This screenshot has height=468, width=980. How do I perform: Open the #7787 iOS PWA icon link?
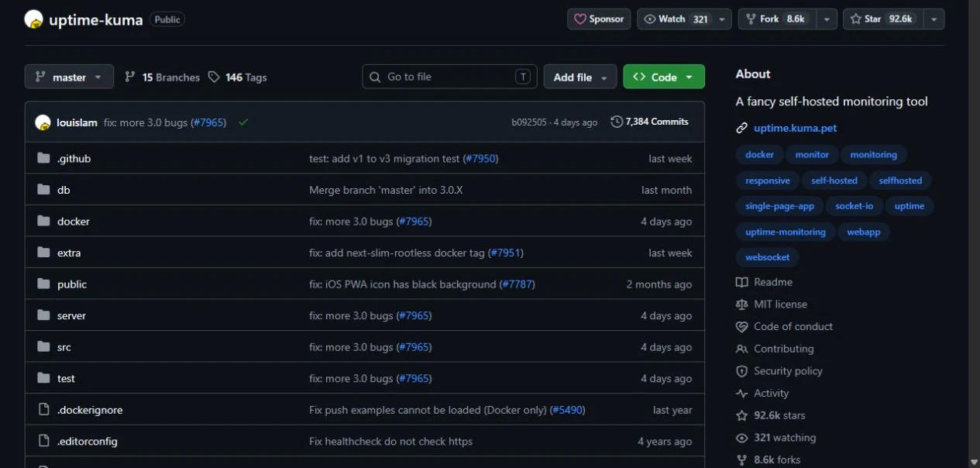[518, 284]
